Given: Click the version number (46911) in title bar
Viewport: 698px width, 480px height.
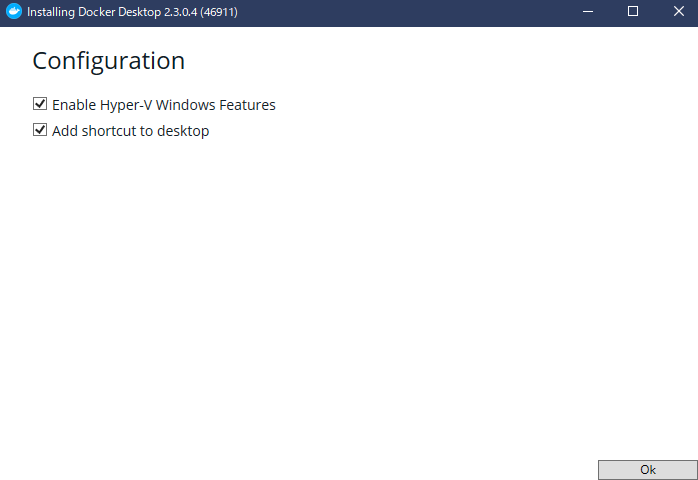Looking at the screenshot, I should [219, 12].
